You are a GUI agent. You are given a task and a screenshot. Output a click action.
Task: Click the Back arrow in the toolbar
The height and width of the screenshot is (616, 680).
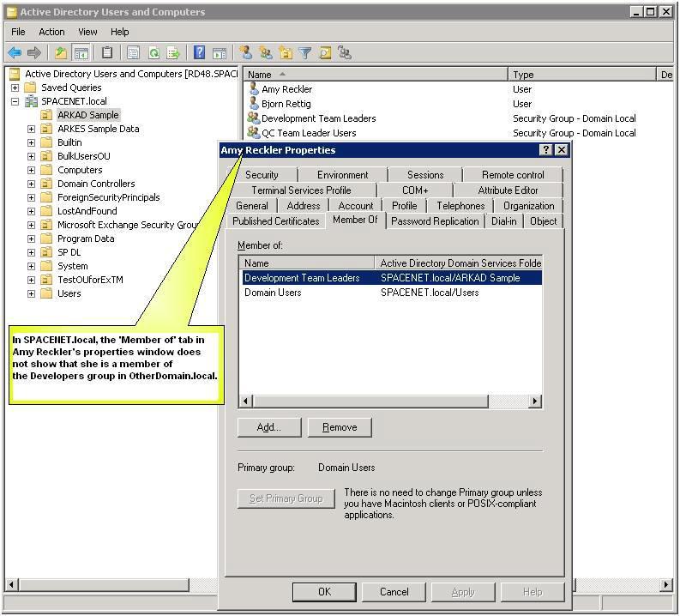click(x=15, y=53)
